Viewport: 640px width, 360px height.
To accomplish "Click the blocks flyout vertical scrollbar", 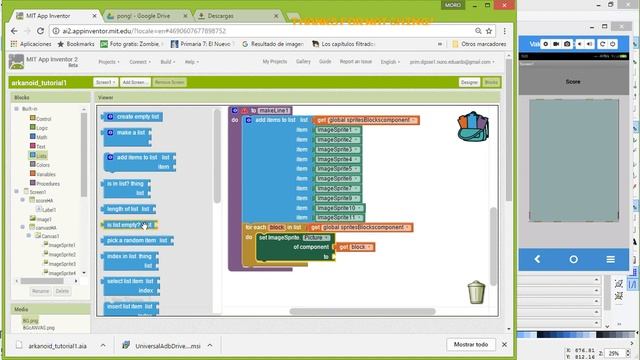I will 217,156.
